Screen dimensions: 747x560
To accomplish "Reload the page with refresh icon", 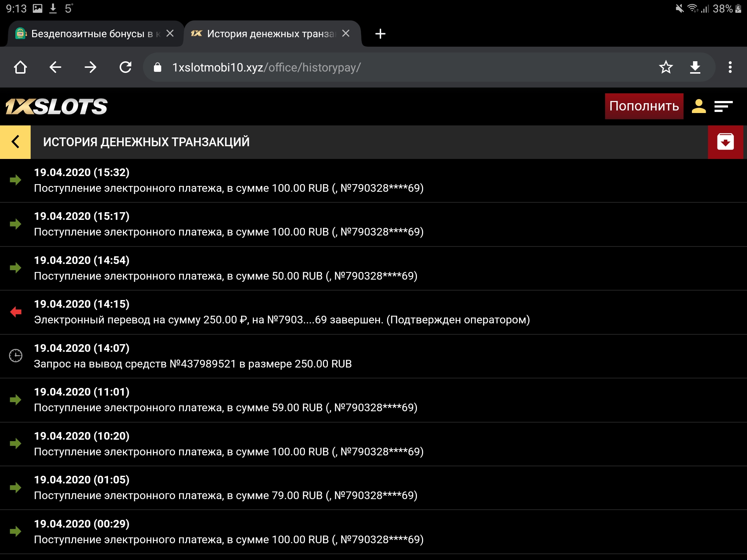I will [125, 67].
